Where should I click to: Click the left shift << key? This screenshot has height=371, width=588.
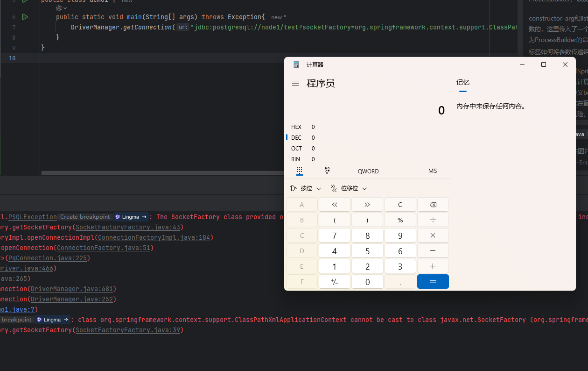point(335,205)
